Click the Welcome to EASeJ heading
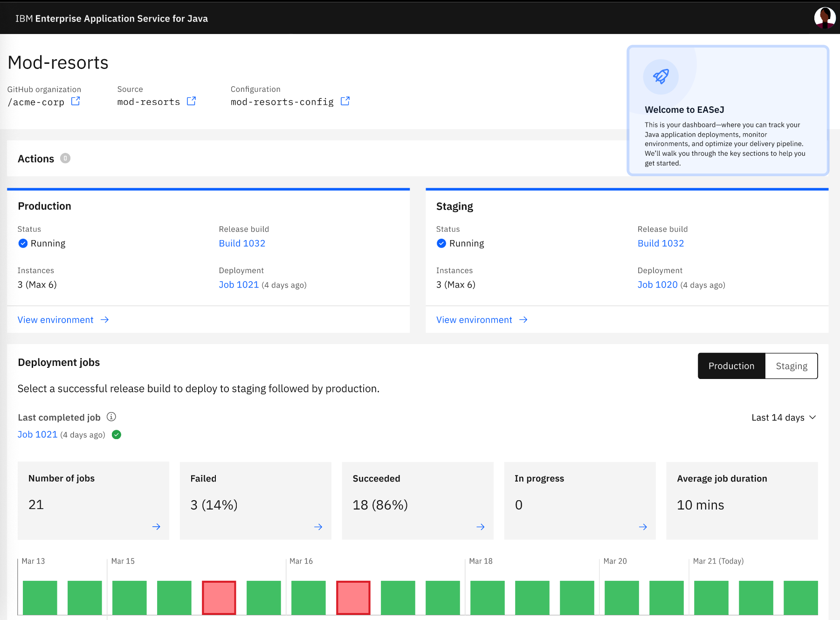 point(684,110)
